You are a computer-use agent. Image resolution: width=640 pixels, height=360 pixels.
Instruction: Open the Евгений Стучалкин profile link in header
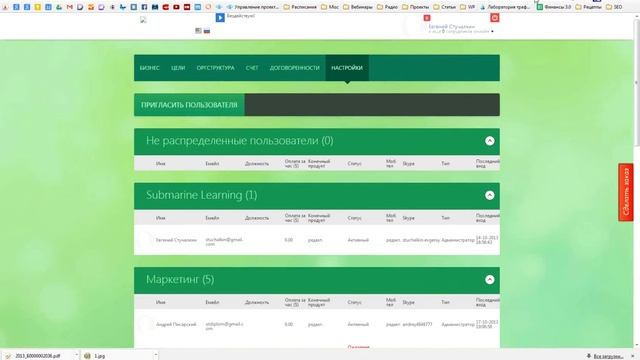point(451,27)
